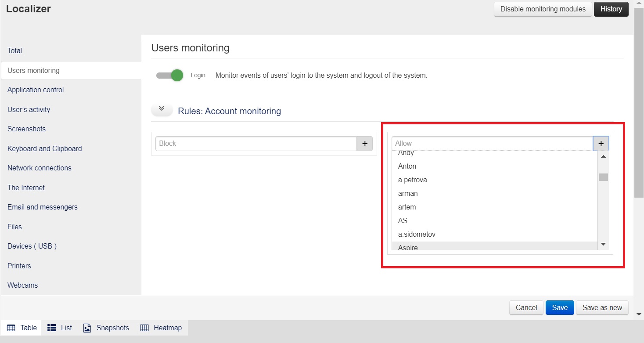Switch to the Heatmap view tab

[x=161, y=328]
